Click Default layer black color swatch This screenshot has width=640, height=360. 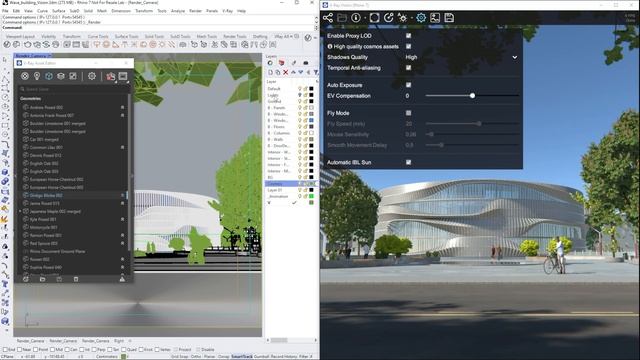(x=311, y=89)
